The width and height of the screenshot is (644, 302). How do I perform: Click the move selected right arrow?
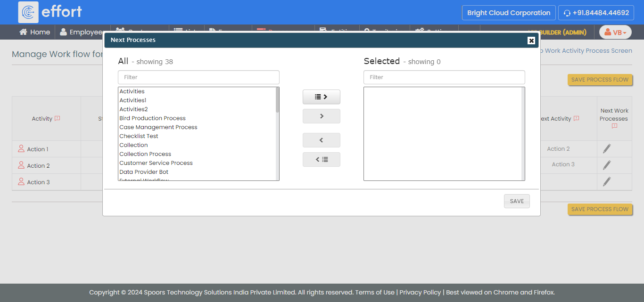click(x=321, y=116)
